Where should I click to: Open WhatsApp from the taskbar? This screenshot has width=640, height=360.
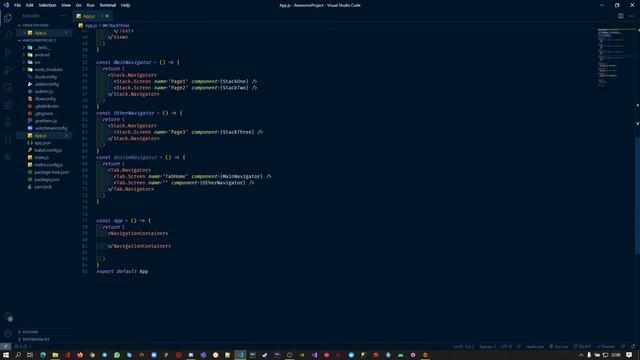(x=117, y=355)
